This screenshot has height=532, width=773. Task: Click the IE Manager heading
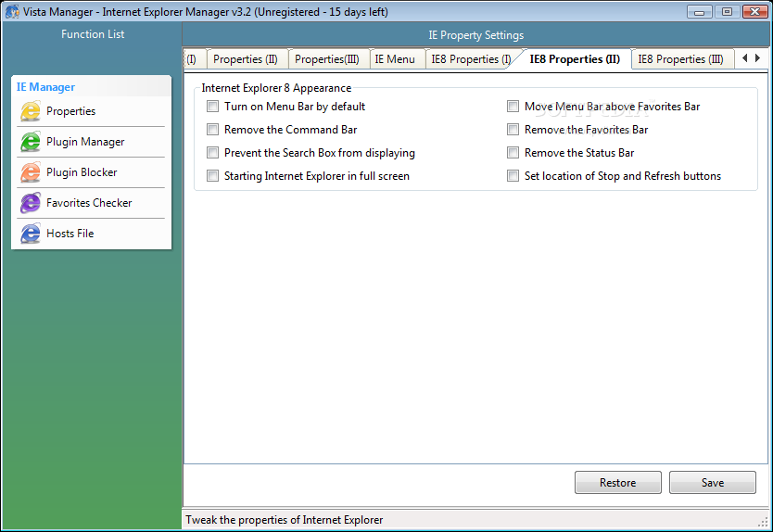click(x=45, y=87)
